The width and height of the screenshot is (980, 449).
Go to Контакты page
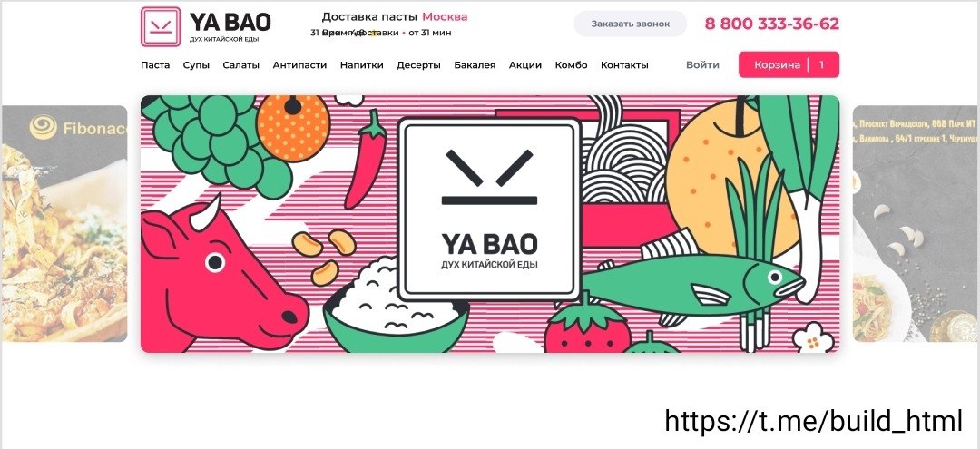pos(624,65)
